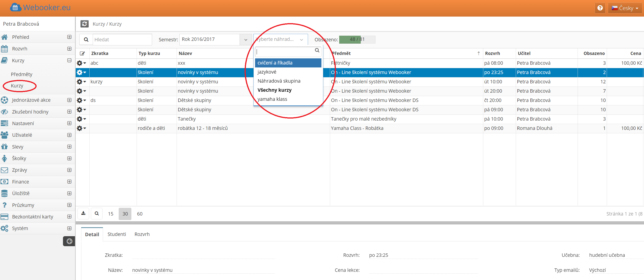Set page size to 60 rows

click(140, 214)
